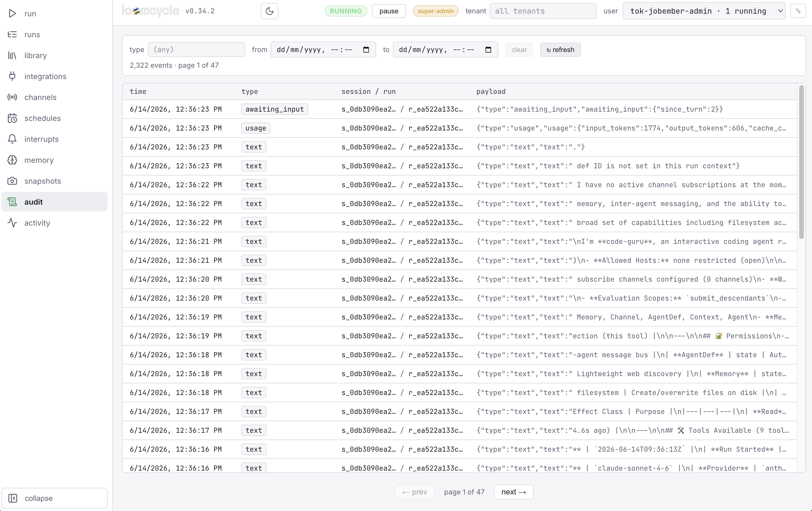Viewport: 812px width, 511px height.
Task: Pause the running engine
Action: pos(389,11)
